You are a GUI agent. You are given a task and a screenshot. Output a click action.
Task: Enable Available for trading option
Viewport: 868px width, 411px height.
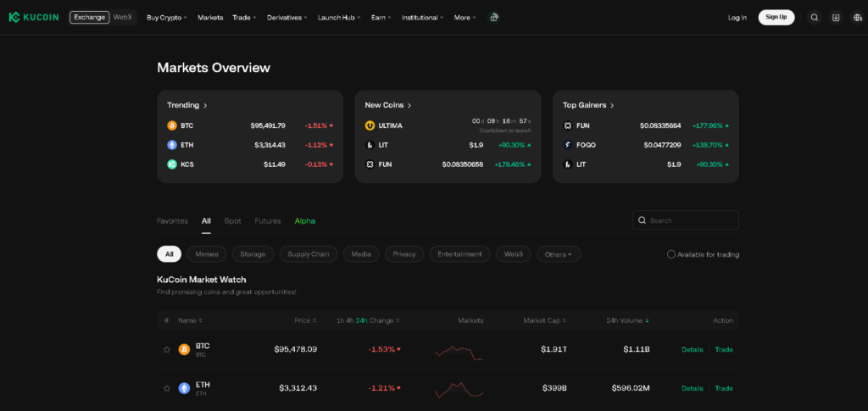pyautogui.click(x=671, y=254)
